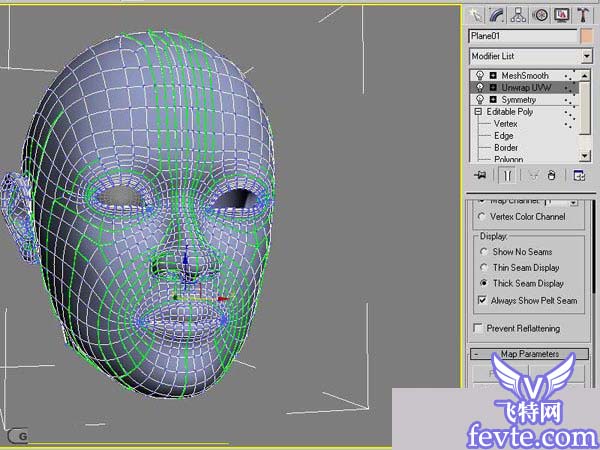Open the Display panel tab
Viewport: 600px width, 450px height.
[562, 14]
